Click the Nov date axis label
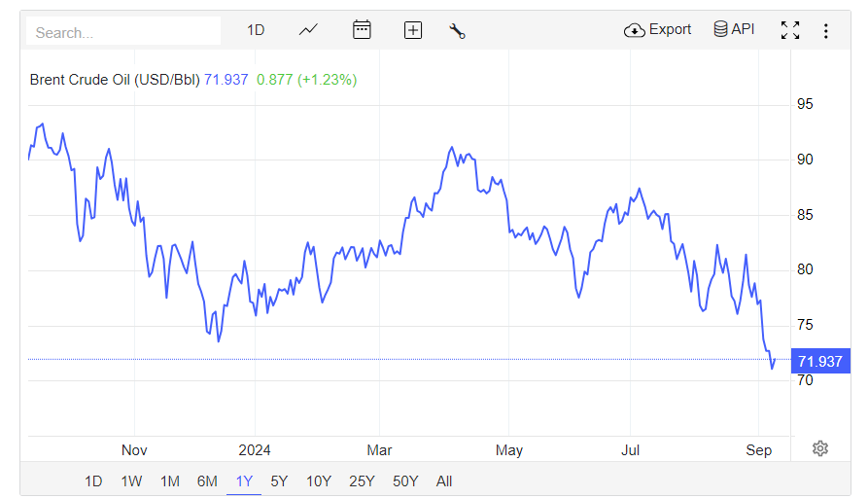The image size is (868, 498). click(x=134, y=449)
